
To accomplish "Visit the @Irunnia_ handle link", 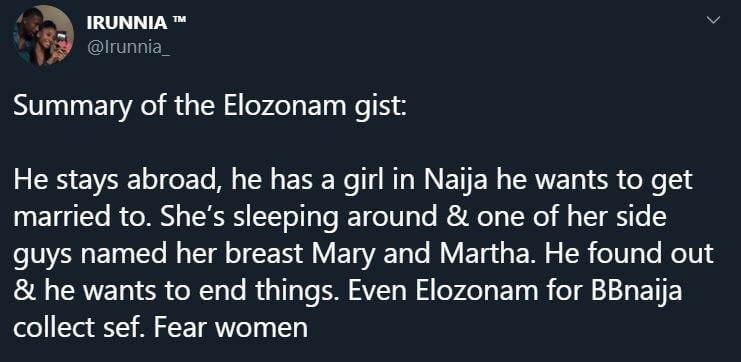I will coord(129,48).
